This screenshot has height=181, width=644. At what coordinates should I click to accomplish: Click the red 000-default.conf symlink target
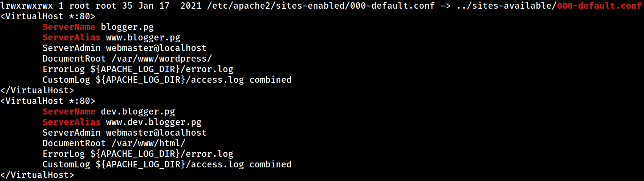click(599, 6)
